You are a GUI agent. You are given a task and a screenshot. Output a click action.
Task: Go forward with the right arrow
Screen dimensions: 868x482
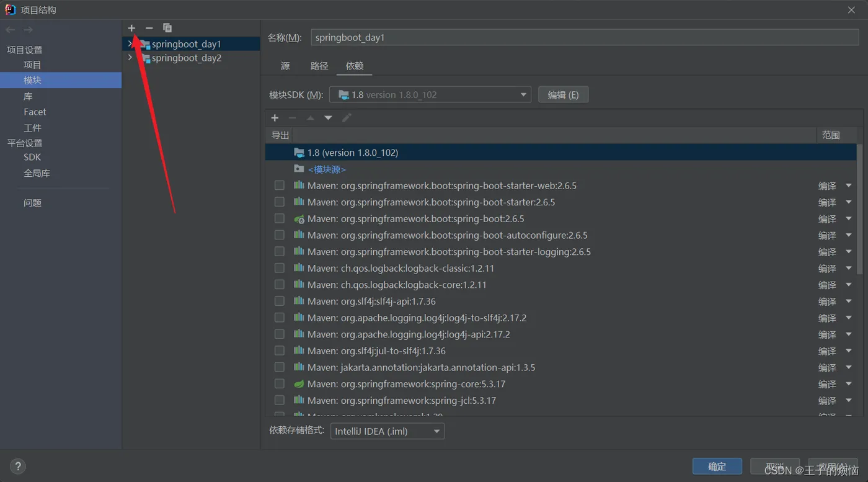(x=29, y=30)
